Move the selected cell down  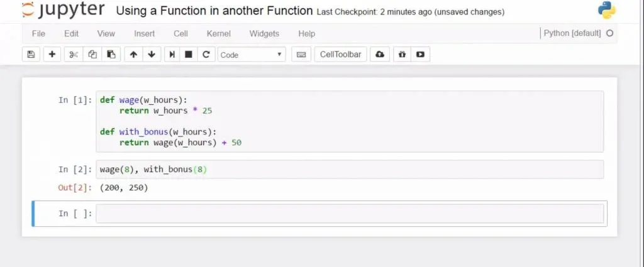(152, 55)
